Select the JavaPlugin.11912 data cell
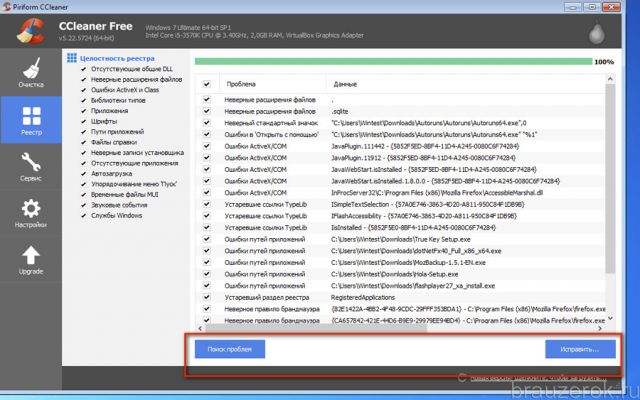Screen dimensions: 640x400 423,158
